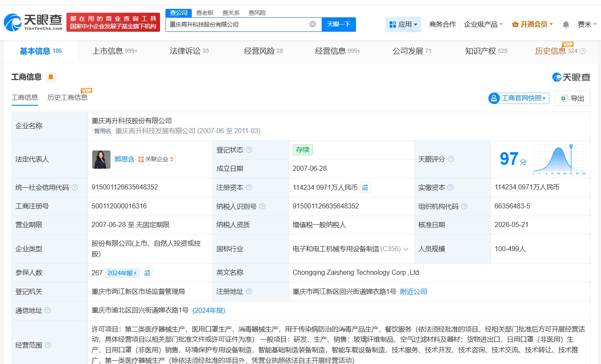Select the 查老板 search tab
This screenshot has width=601, height=364.
coord(205,13)
